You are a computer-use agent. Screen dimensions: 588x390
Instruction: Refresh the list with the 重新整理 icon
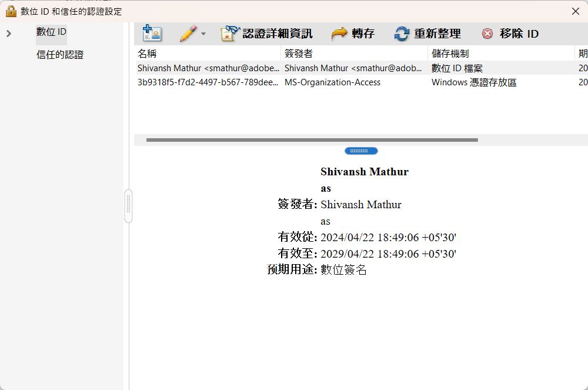401,34
